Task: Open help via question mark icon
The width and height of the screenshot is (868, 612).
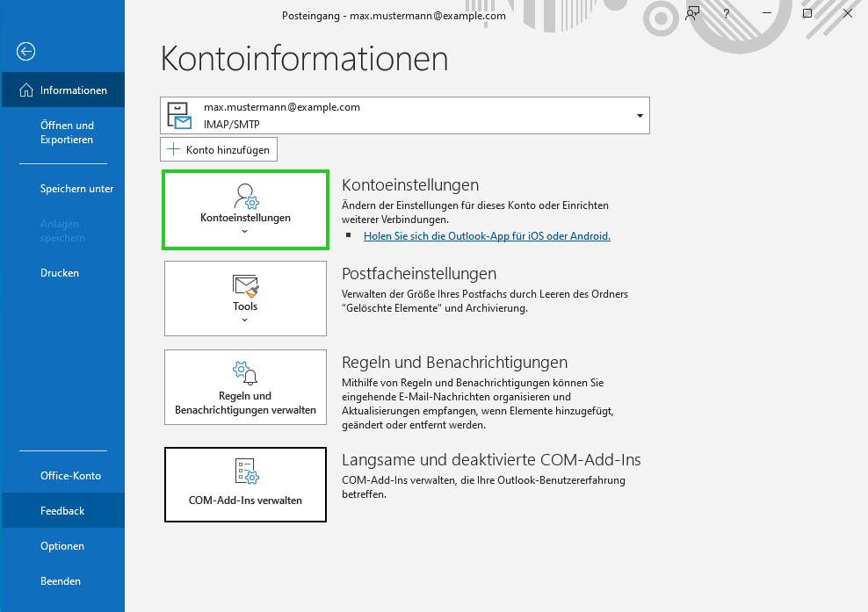Action: tap(727, 13)
